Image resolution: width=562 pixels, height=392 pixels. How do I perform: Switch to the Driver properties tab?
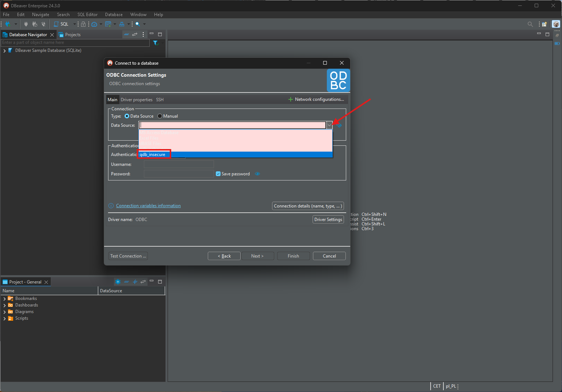tap(137, 100)
